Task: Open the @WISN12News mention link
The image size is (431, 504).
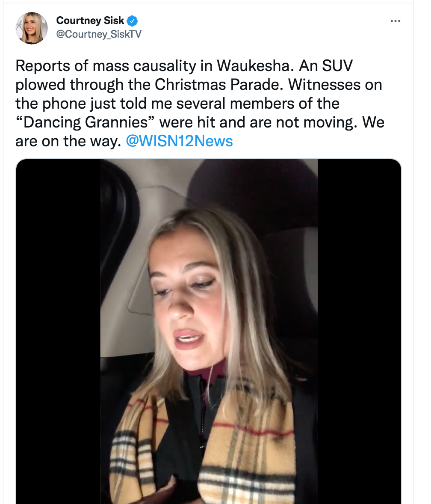Action: pyautogui.click(x=180, y=141)
